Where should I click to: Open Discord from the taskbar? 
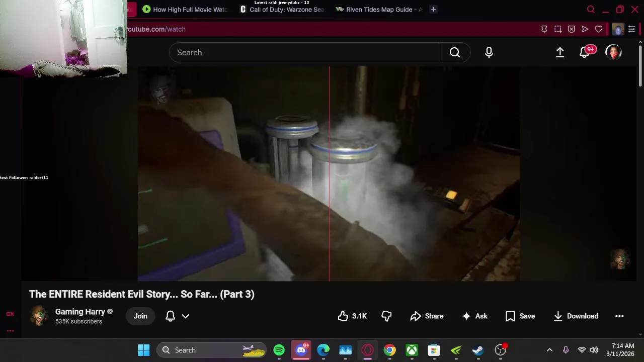pos(301,350)
